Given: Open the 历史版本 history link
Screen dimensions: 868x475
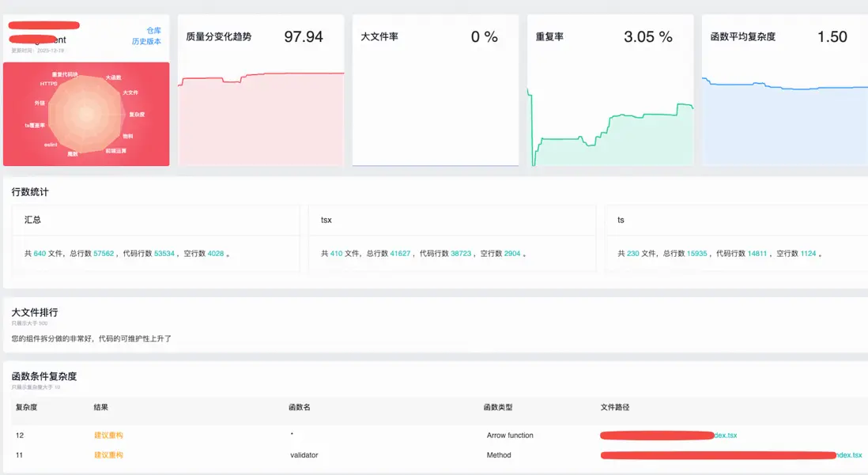Looking at the screenshot, I should tap(147, 42).
